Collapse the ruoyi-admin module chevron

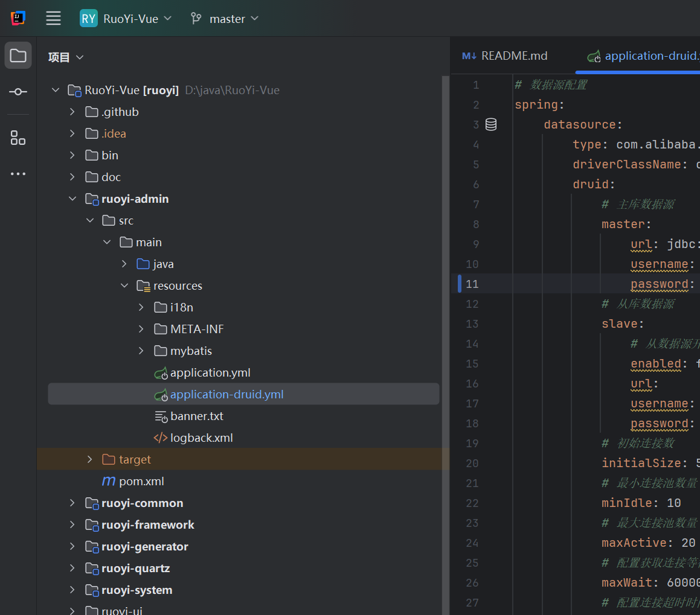(x=72, y=199)
